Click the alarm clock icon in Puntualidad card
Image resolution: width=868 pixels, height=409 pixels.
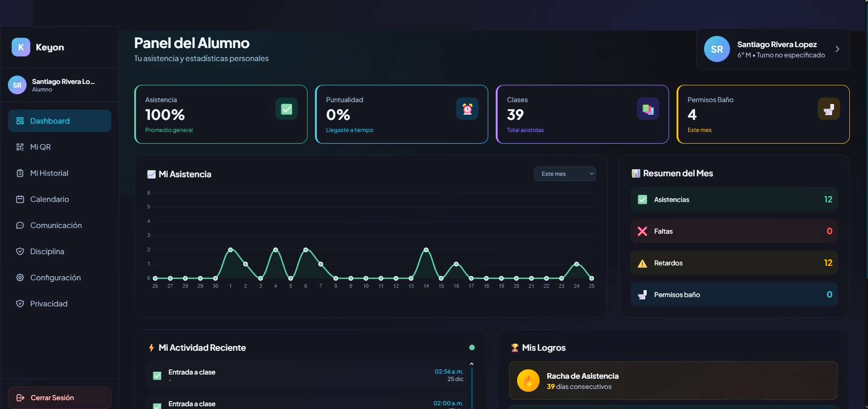click(467, 109)
